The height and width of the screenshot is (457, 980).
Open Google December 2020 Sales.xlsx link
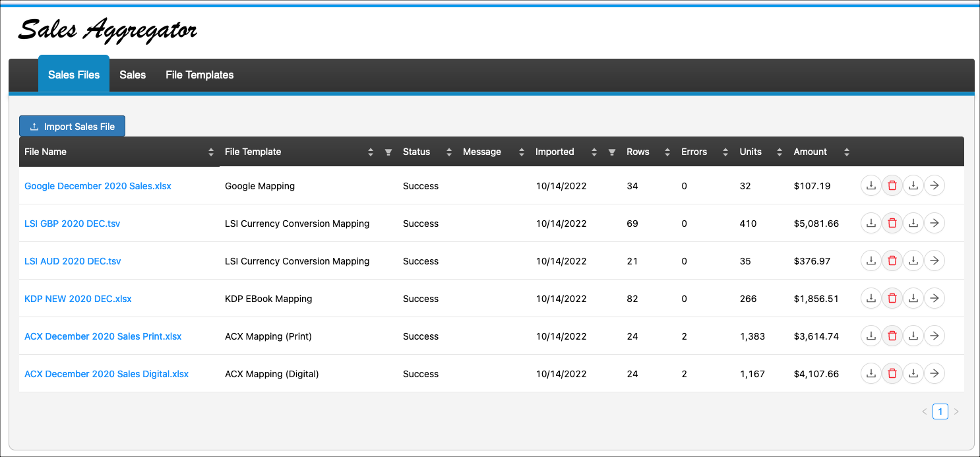[x=98, y=186]
